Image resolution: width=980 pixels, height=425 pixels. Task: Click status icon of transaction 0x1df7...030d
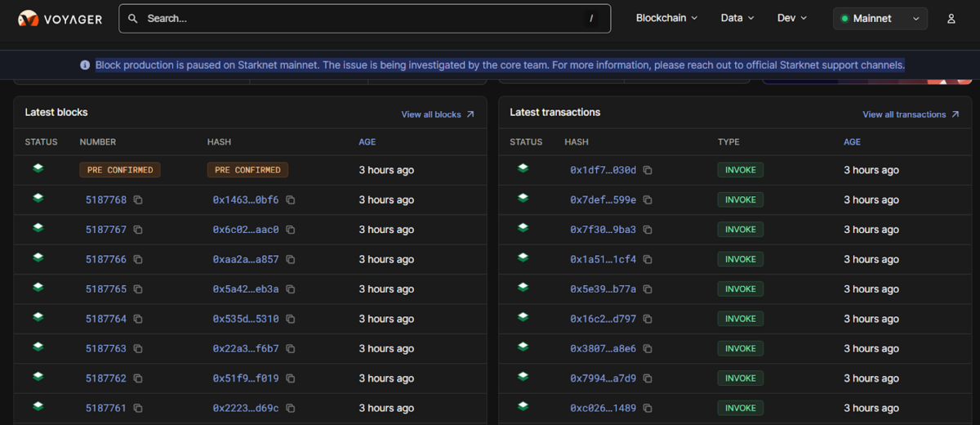click(523, 168)
